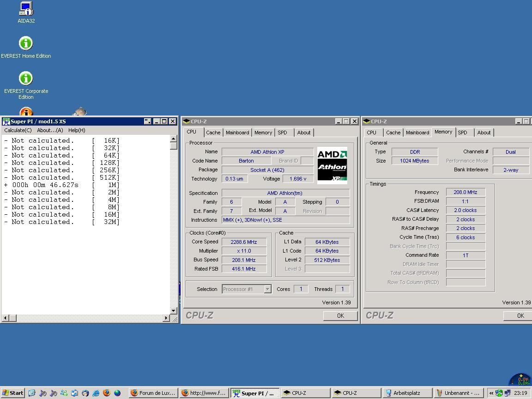The image size is (532, 399).
Task: Click OK in the CPU-Z CPU window
Action: pos(340,315)
